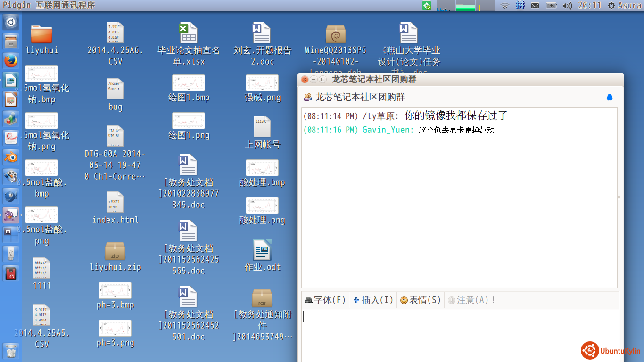Viewport: 644px width, 362px height.
Task: Open the 表情(S) smiley picker
Action: pyautogui.click(x=420, y=300)
